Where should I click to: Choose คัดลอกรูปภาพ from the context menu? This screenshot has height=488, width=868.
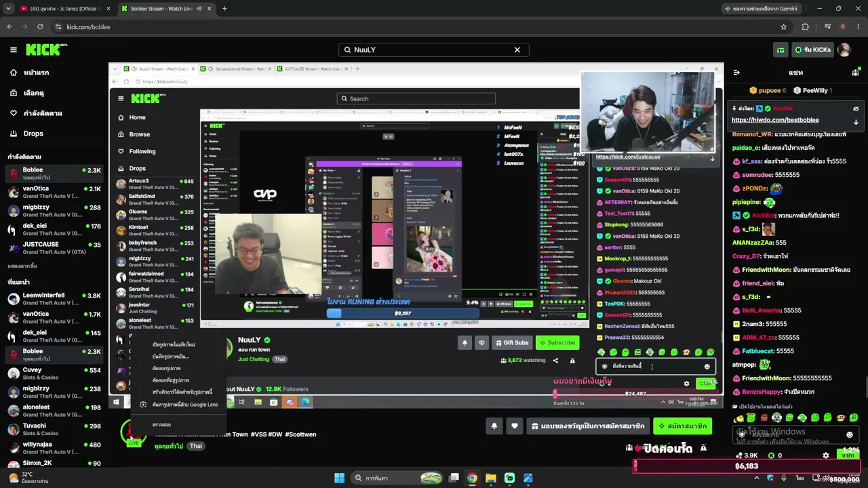pos(166,368)
